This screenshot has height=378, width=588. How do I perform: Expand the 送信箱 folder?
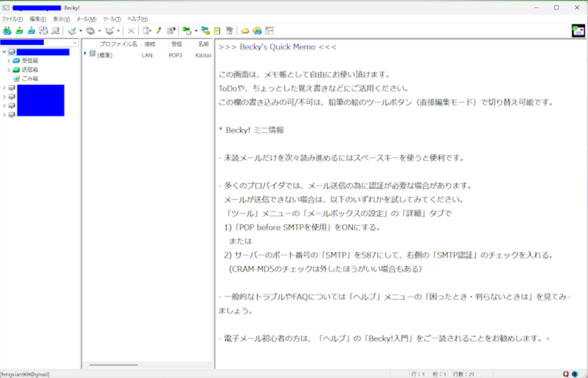coord(9,70)
